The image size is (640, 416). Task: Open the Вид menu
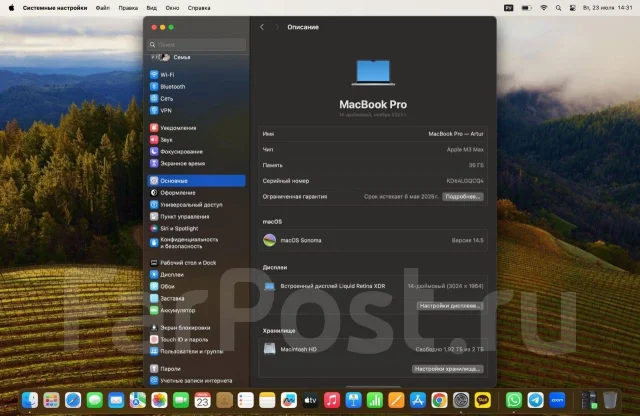point(151,8)
